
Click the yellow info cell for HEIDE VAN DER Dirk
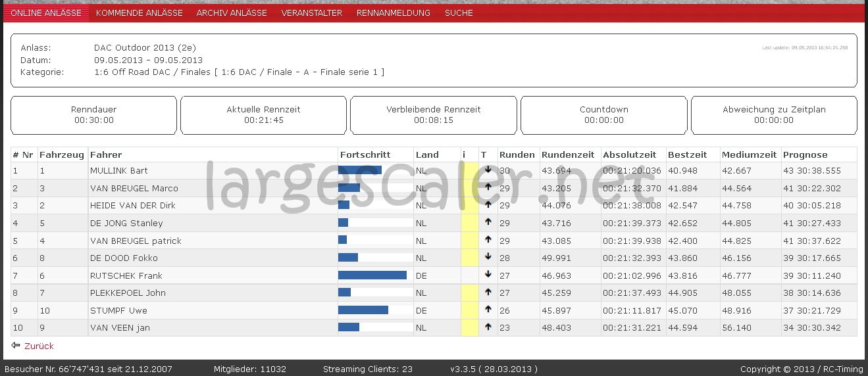pyautogui.click(x=470, y=205)
